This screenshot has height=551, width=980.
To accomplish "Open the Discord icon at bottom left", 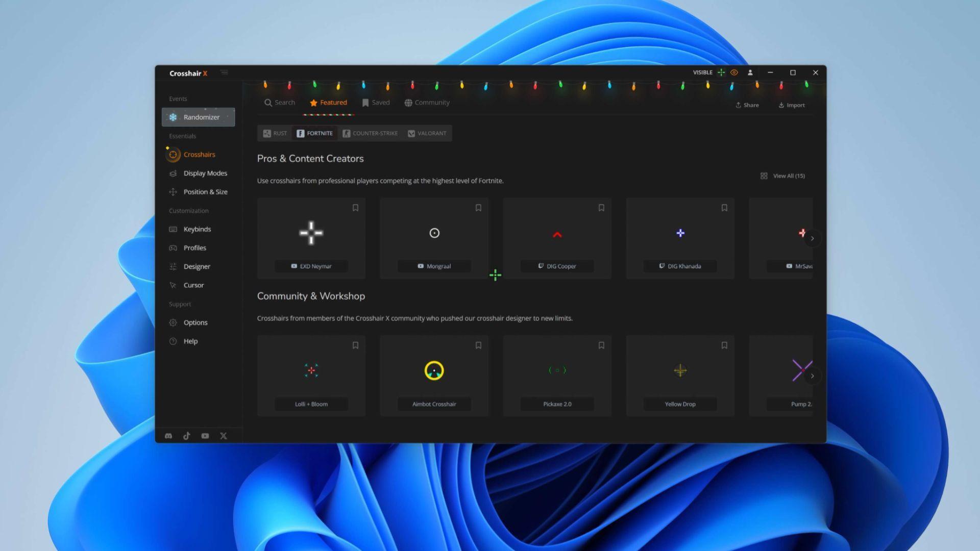I will [168, 436].
